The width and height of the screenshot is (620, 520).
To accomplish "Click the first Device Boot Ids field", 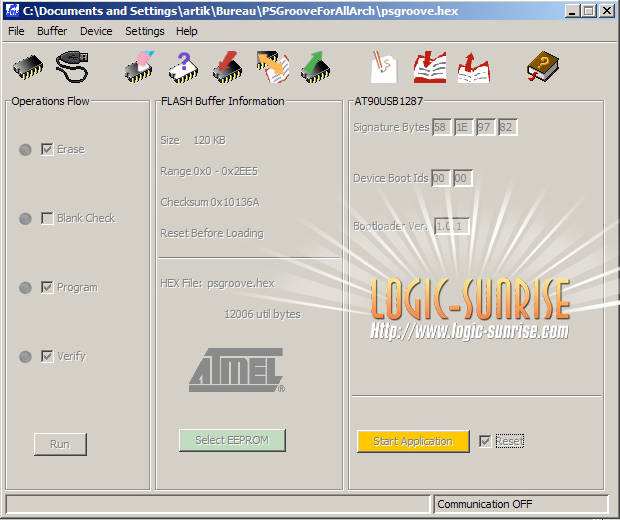I will (441, 178).
